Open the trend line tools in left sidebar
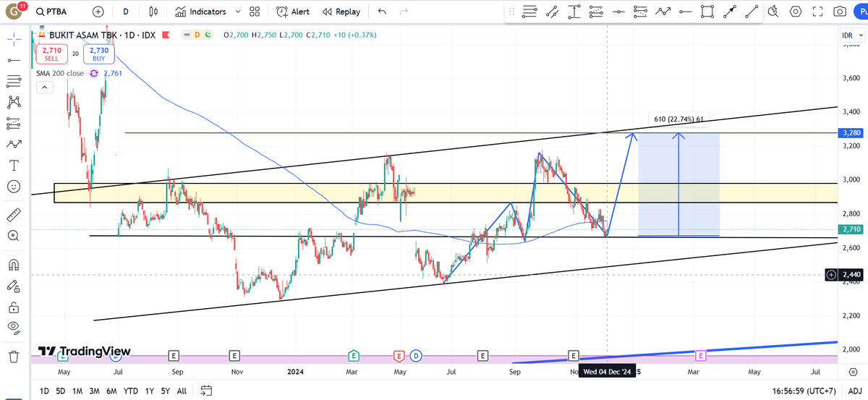 pos(13,59)
